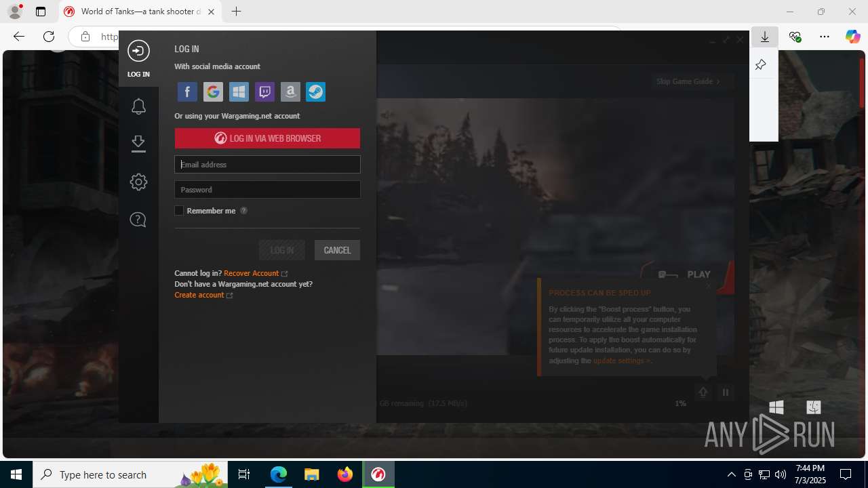Open File Explorer from taskbar
The image size is (868, 488).
pos(311,474)
